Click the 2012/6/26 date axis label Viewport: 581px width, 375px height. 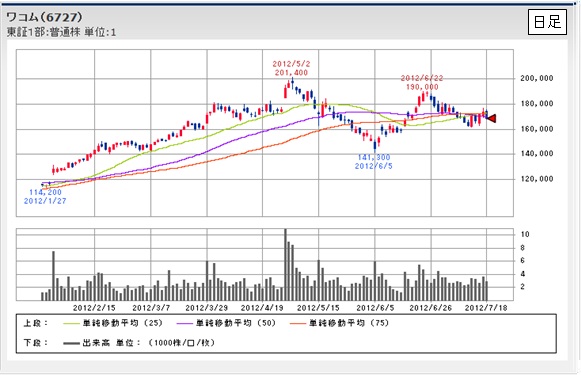431,308
